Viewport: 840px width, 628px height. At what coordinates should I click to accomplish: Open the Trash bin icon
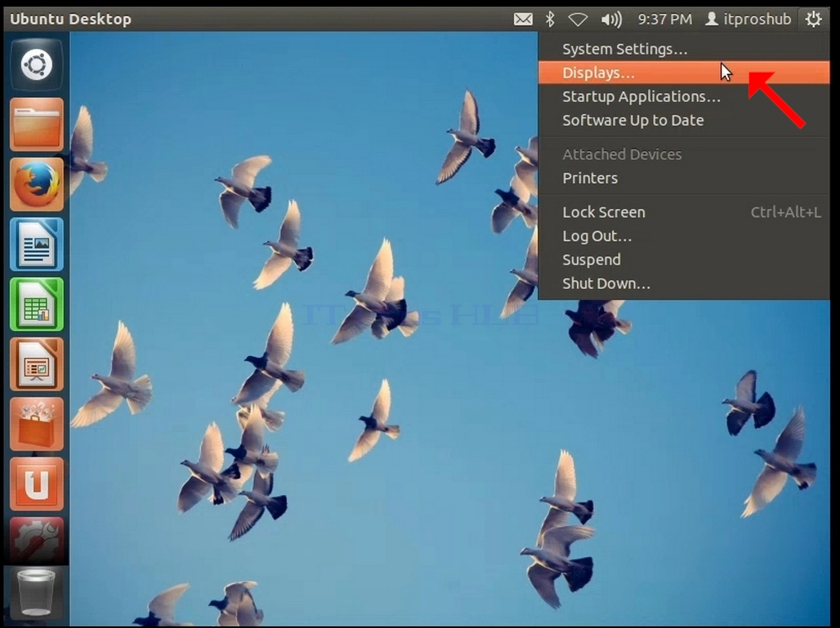tap(37, 593)
